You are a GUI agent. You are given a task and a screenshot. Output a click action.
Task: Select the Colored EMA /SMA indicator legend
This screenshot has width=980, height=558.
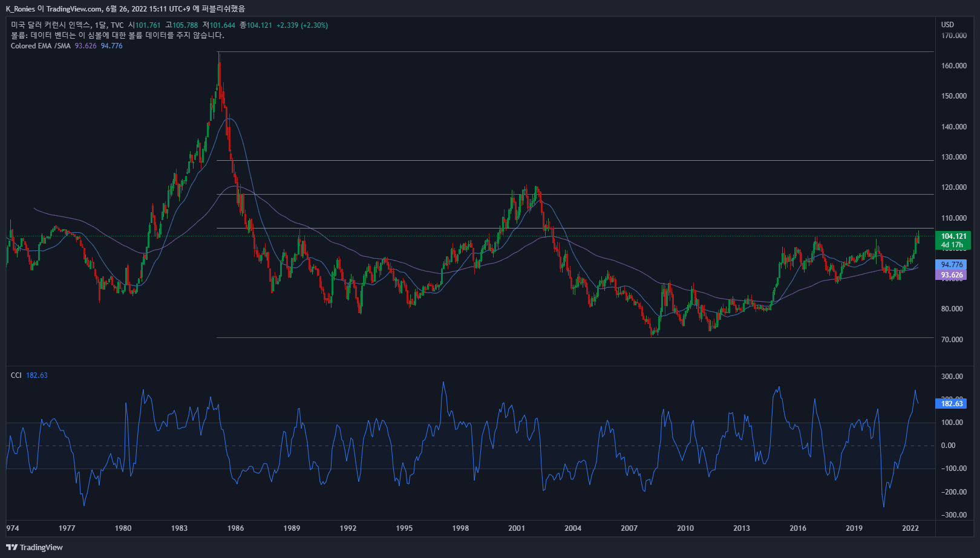pyautogui.click(x=41, y=46)
